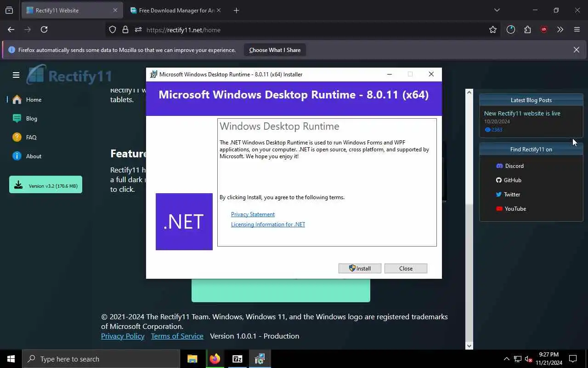Viewport: 588px width, 368px height.
Task: Open File Explorer from the taskbar
Action: pos(192,359)
